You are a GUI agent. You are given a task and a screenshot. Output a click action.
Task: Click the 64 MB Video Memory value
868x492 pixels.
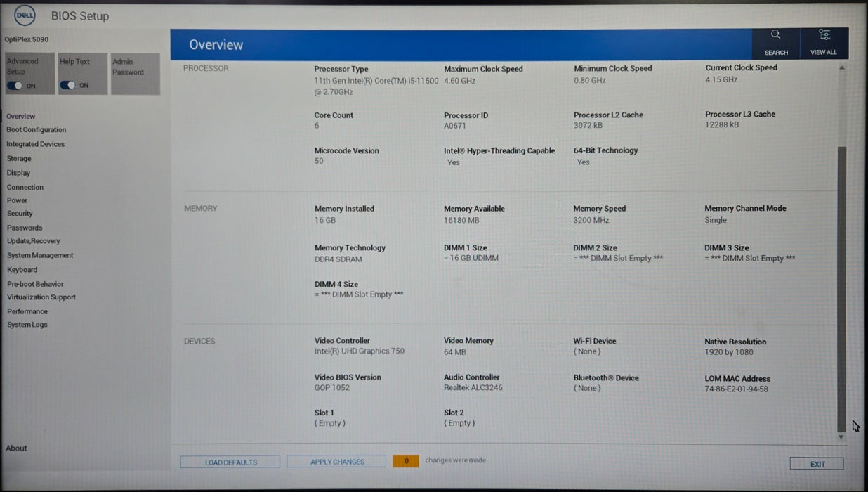(455, 352)
